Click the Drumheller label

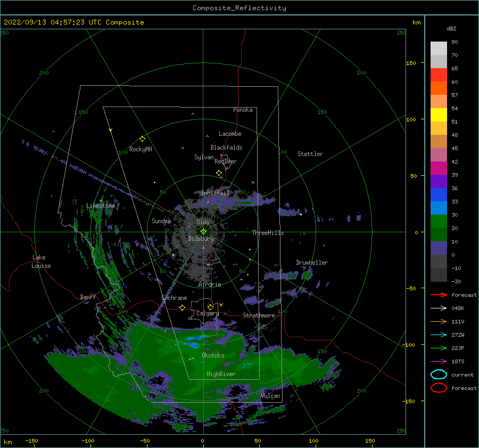[312, 263]
